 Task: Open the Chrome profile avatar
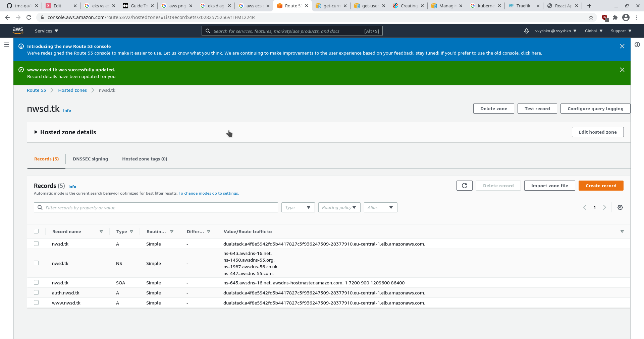tap(626, 17)
